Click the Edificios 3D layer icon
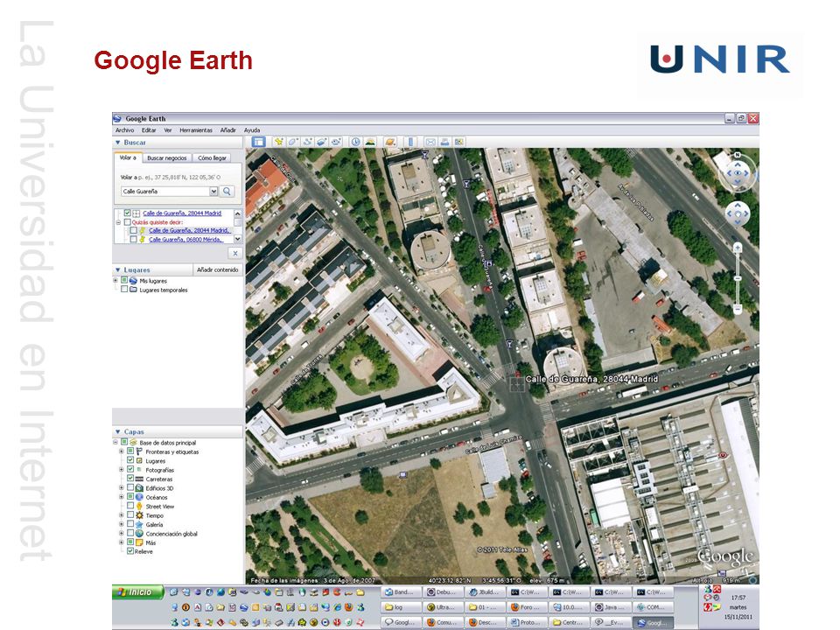 point(139,488)
